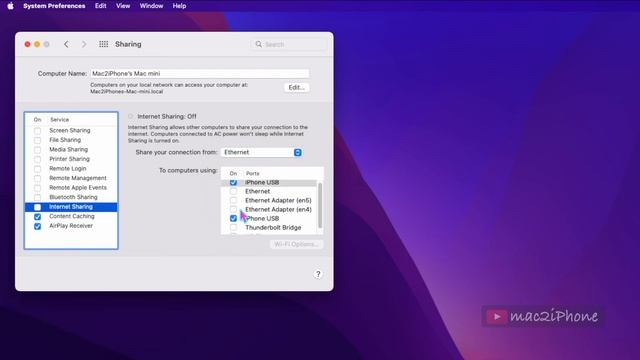Select the Screen Sharing service row

71,130
